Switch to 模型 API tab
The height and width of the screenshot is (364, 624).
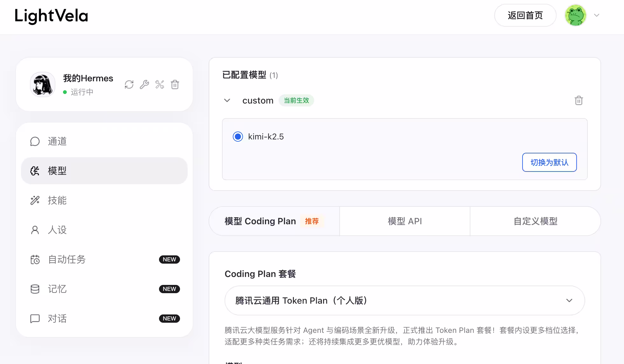(405, 221)
